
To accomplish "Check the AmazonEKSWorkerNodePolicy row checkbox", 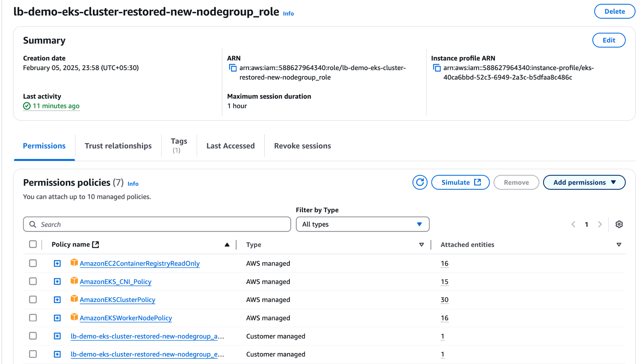I will pyautogui.click(x=33, y=318).
